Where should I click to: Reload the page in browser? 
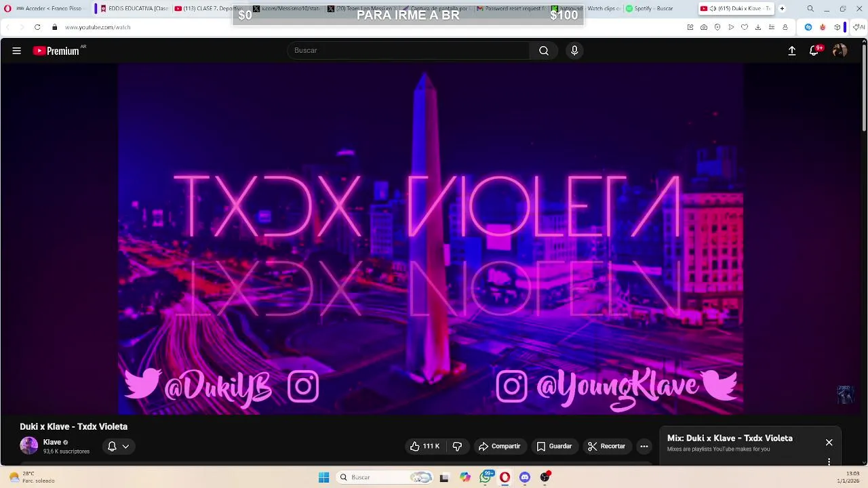[x=37, y=27]
